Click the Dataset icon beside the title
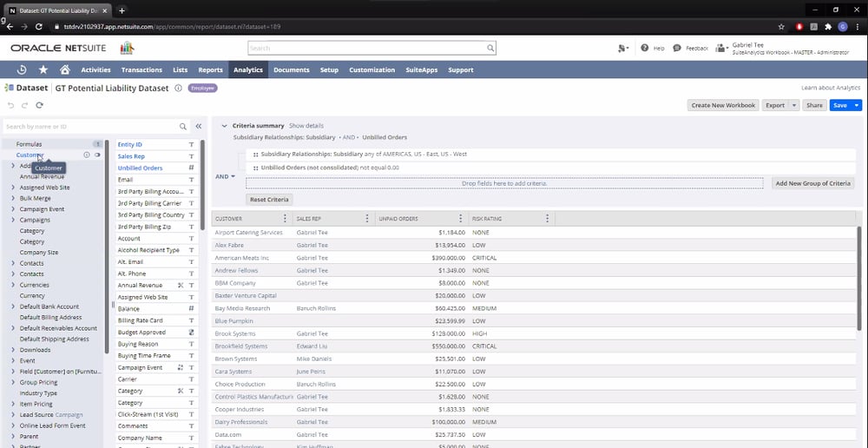 tap(9, 88)
